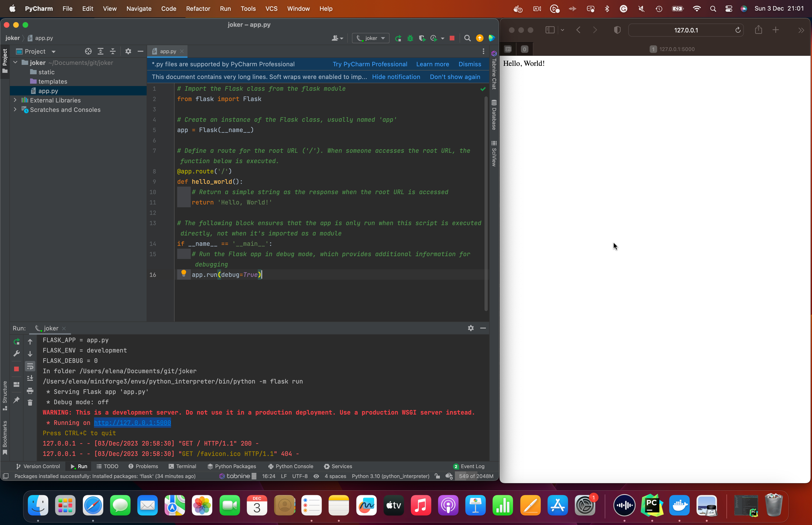Rerun joker in Run panel

16,342
